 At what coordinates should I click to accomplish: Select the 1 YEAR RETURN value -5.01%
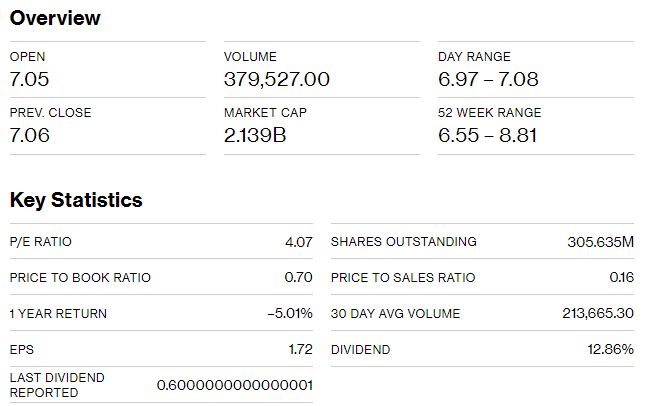[x=290, y=313]
